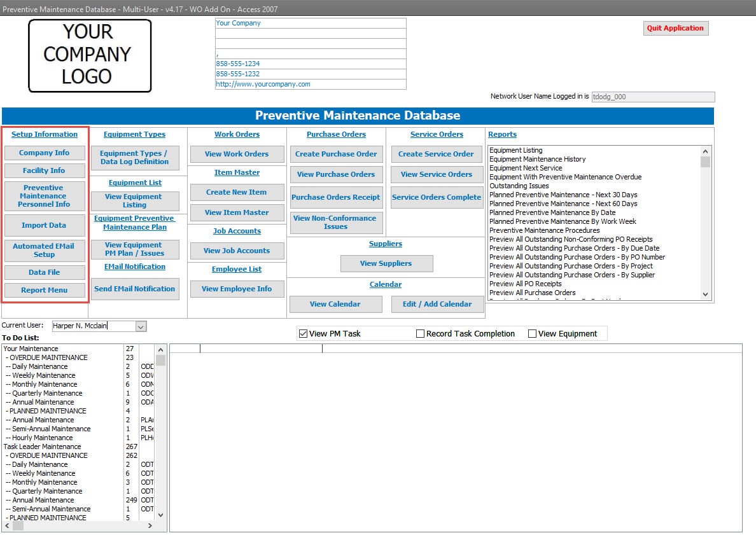This screenshot has height=540, width=756.
Task: Click View Job Accounts button
Action: tap(237, 251)
